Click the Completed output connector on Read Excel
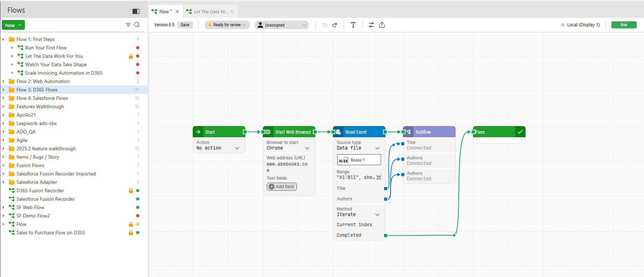 coord(385,235)
